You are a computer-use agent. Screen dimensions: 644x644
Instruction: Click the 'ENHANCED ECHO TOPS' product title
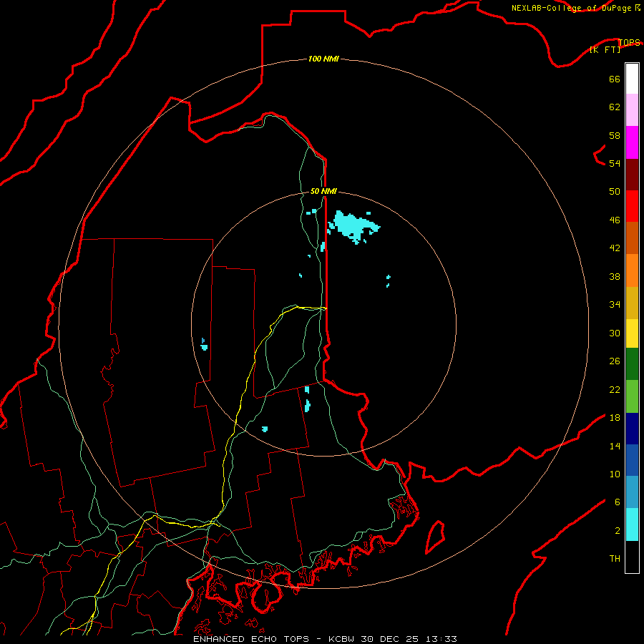251,639
